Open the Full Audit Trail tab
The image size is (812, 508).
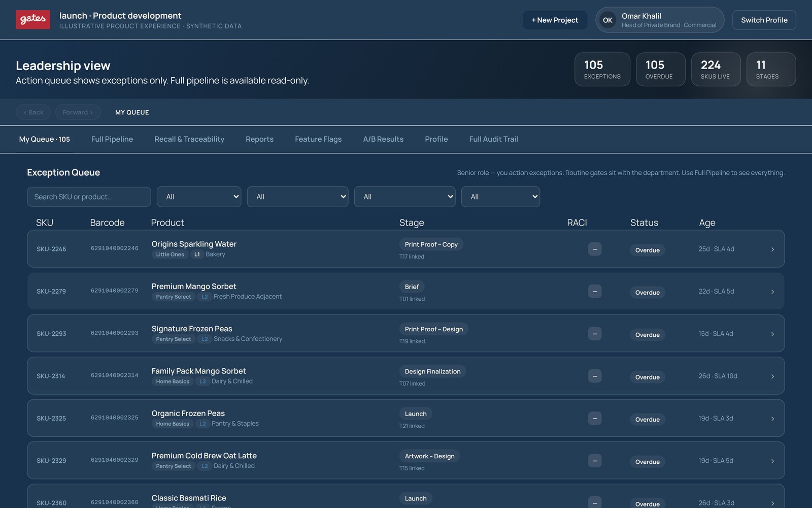coord(494,139)
